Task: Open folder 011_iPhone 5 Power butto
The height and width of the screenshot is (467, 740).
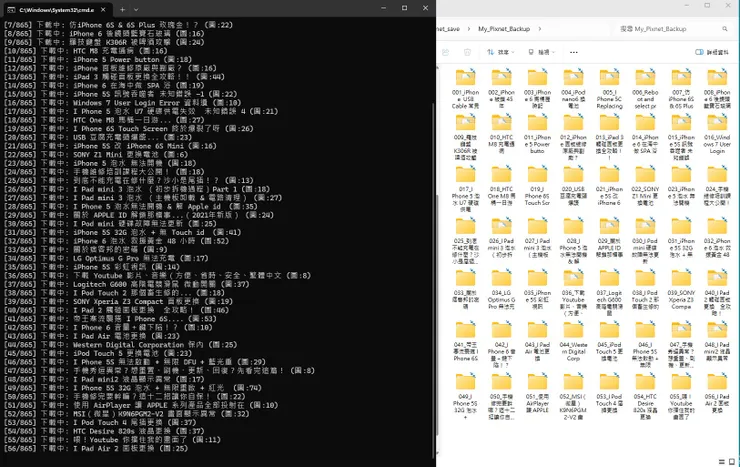Action: (537, 134)
